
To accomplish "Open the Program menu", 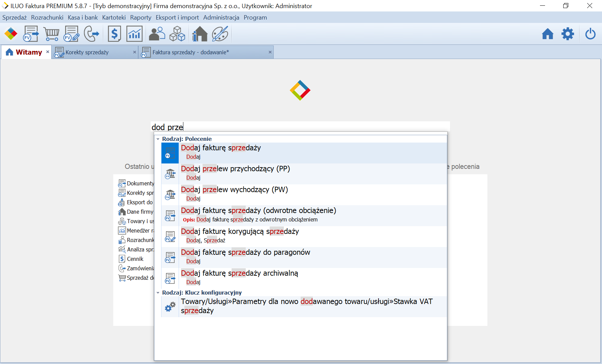I will click(255, 18).
